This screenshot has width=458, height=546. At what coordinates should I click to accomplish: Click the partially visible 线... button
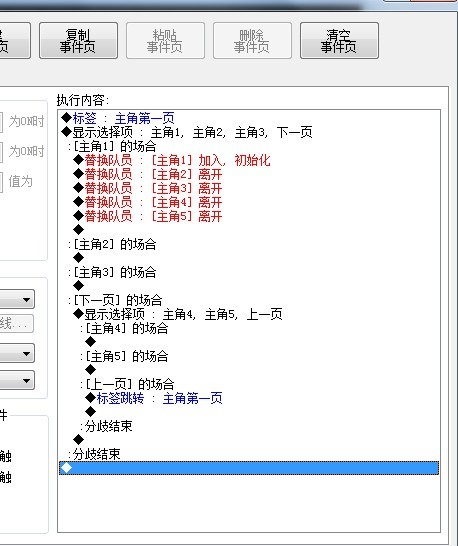tap(16, 324)
